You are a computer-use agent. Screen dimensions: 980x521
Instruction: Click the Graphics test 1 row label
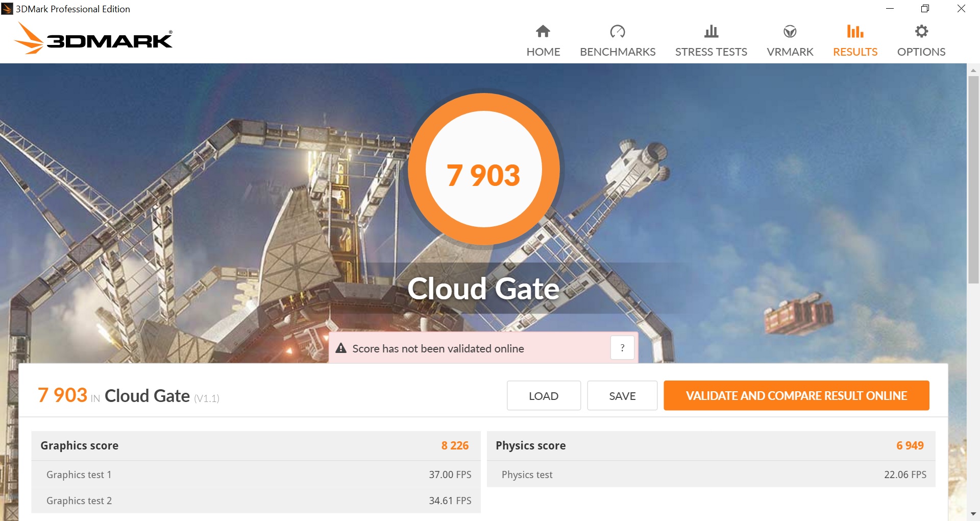pyautogui.click(x=79, y=475)
